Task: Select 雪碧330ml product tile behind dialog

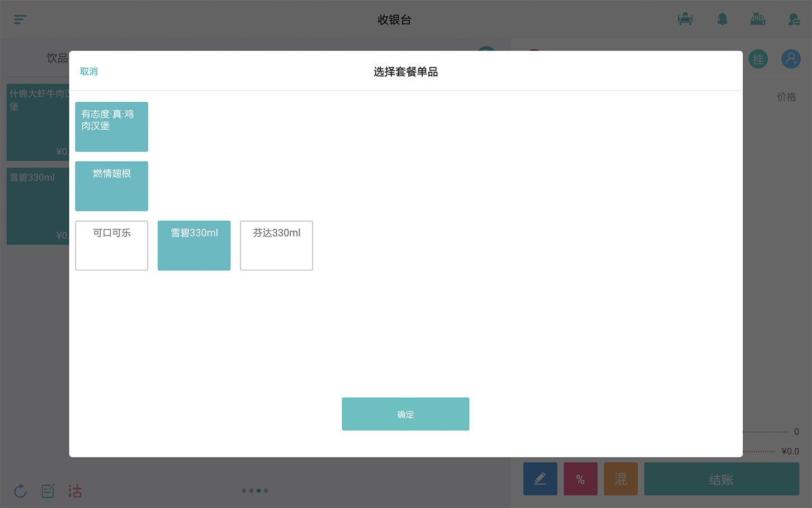Action: pos(38,206)
